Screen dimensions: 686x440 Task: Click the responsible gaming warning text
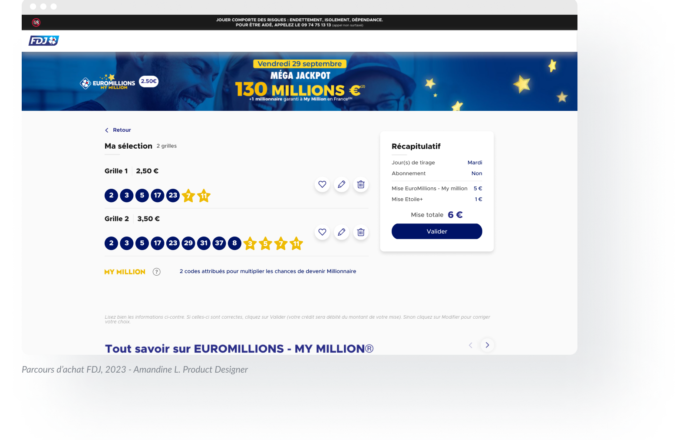(300, 22)
